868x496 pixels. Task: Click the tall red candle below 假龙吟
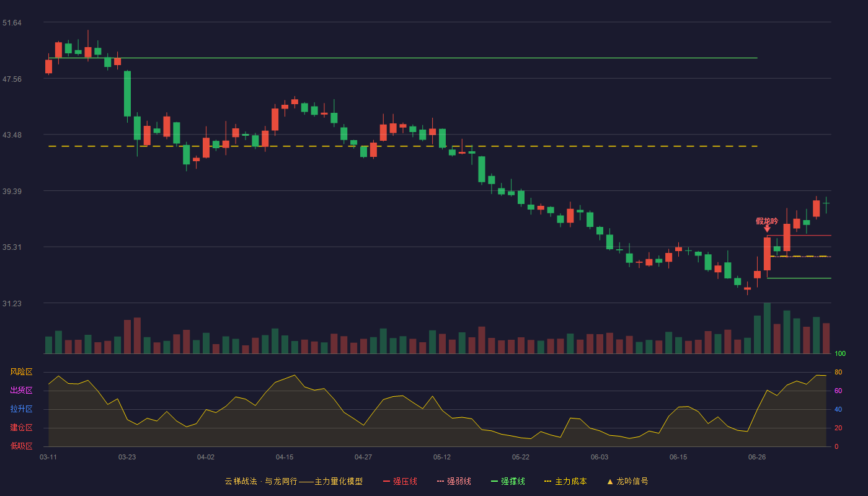click(x=767, y=254)
